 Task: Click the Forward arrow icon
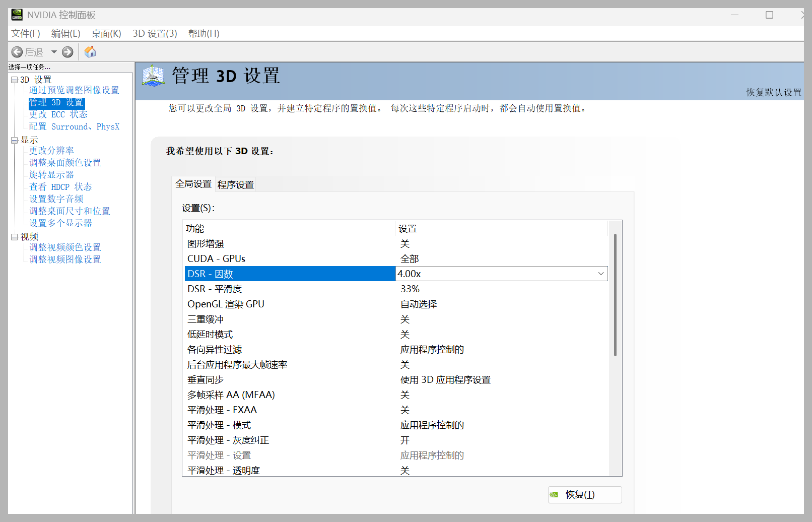[x=67, y=52]
